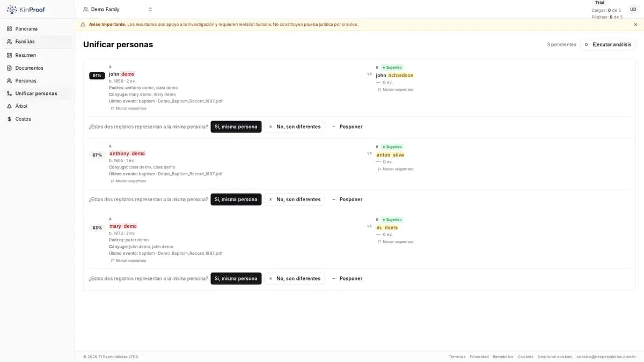Viewport: 644px width, 362px height.
Task: Click the john richardson name
Action: coord(395,76)
